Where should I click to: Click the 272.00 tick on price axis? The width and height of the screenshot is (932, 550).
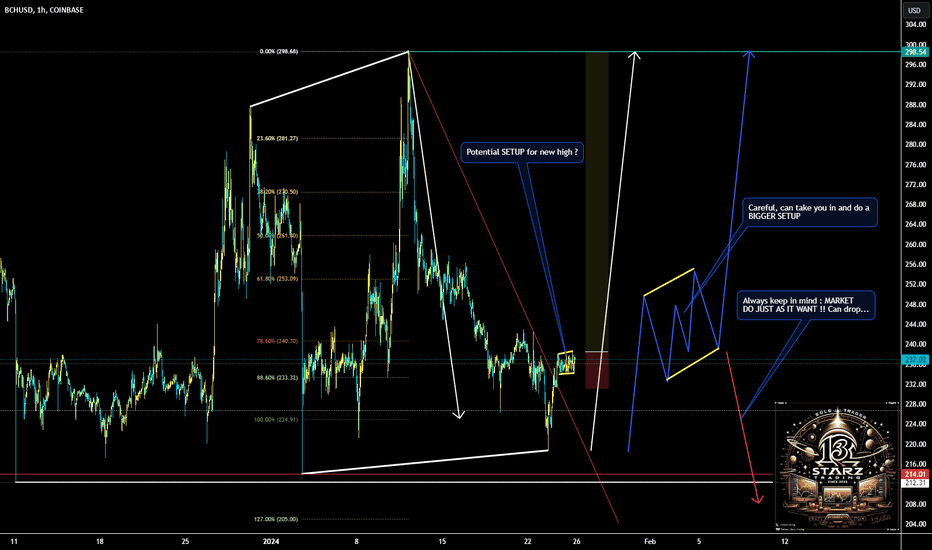pos(915,184)
